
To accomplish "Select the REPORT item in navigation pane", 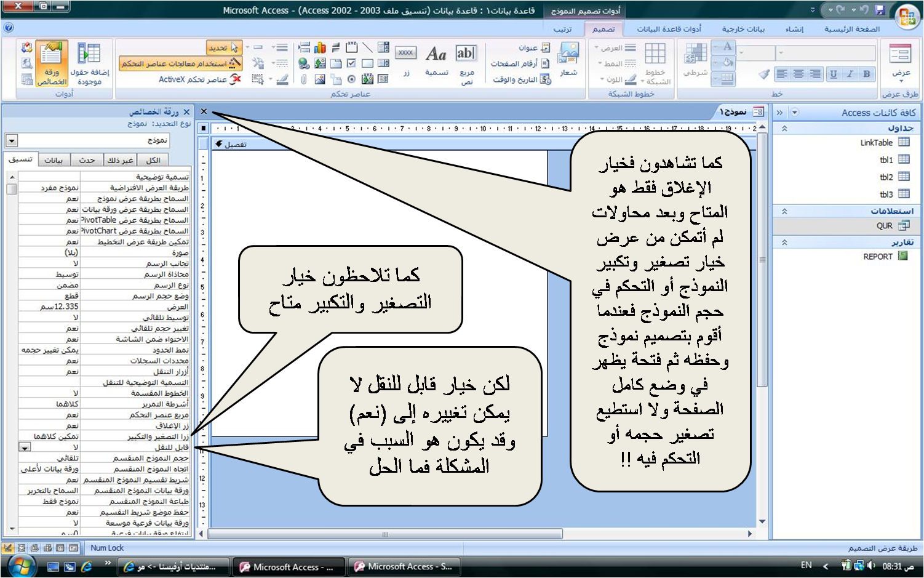I will 886,256.
